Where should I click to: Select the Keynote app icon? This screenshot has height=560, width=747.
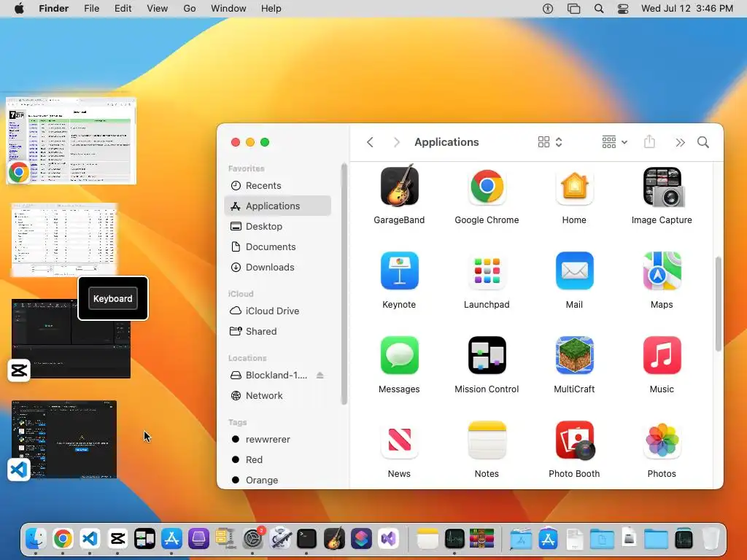tap(399, 271)
